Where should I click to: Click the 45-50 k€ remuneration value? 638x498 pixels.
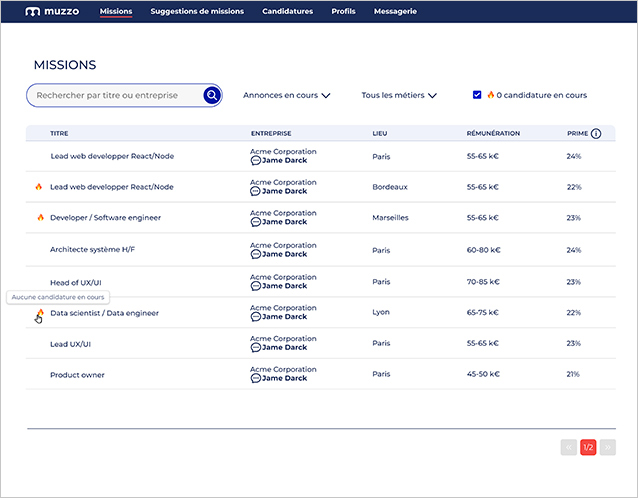pyautogui.click(x=483, y=374)
